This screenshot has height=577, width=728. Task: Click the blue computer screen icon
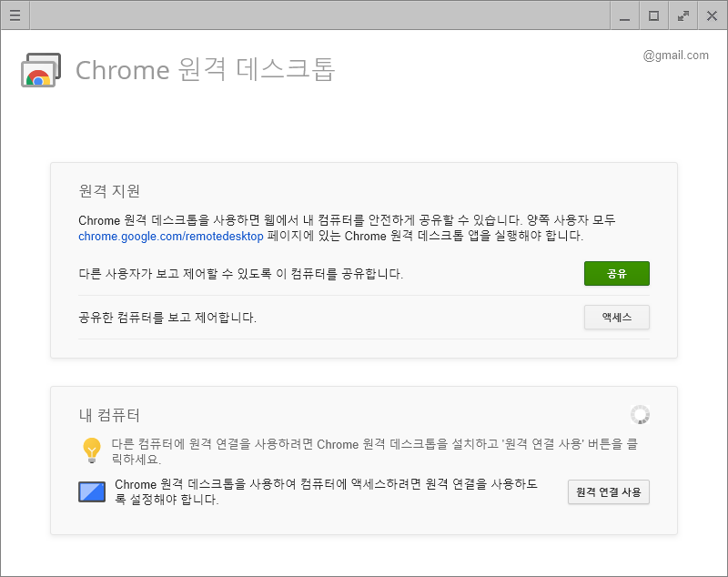(x=92, y=491)
